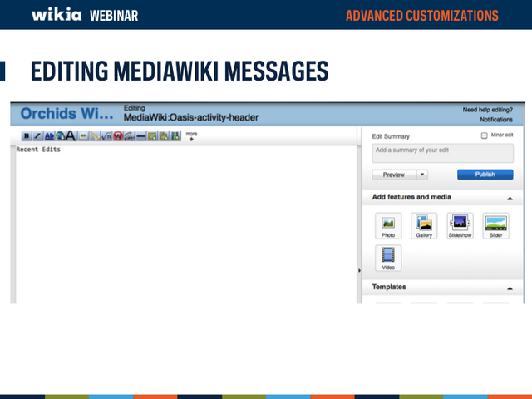Screen dimensions: 532x399
Task: Collapse Add features and media section
Action: 510,199
